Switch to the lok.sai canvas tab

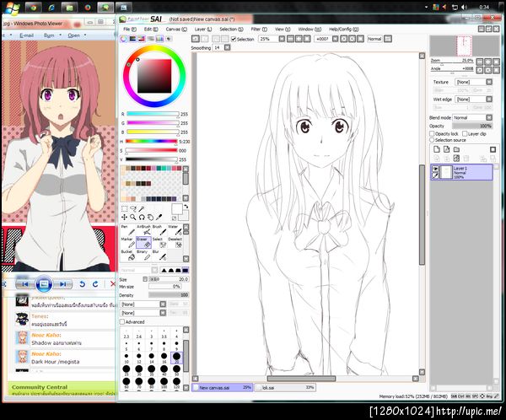tap(285, 387)
